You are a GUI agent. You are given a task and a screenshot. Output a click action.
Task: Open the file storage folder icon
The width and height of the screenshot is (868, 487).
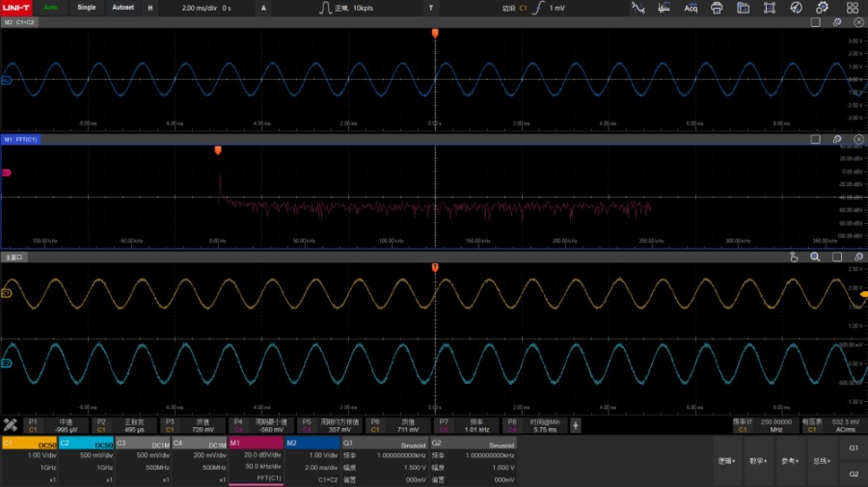[743, 8]
